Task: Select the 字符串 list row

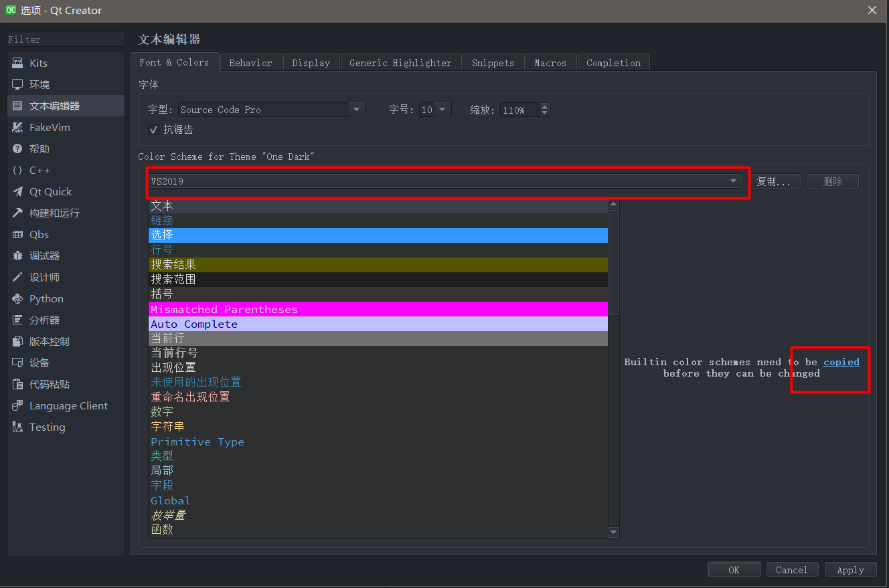Action: (378, 427)
